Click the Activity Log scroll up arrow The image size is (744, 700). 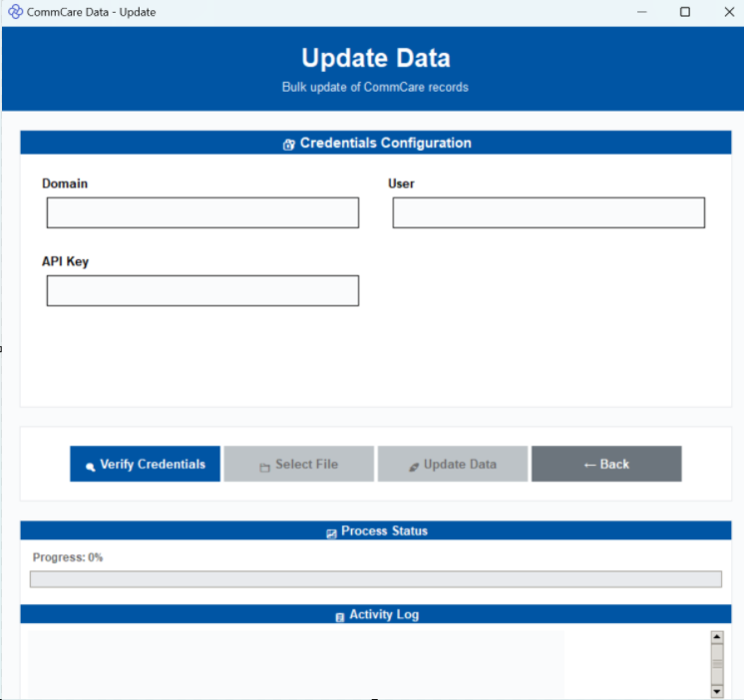pos(717,637)
